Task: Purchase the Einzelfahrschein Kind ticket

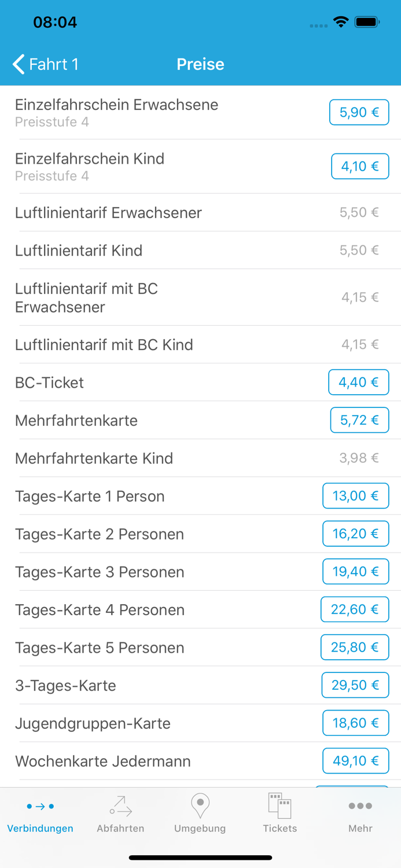Action: tap(359, 166)
